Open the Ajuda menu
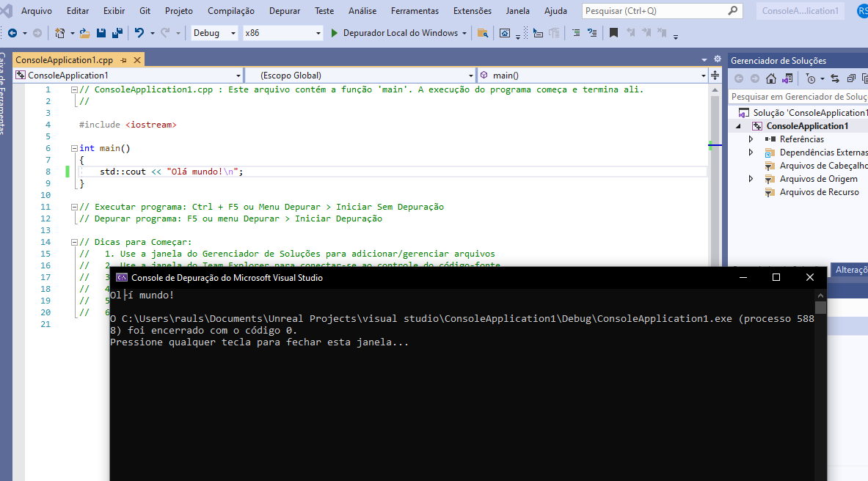 coord(555,11)
